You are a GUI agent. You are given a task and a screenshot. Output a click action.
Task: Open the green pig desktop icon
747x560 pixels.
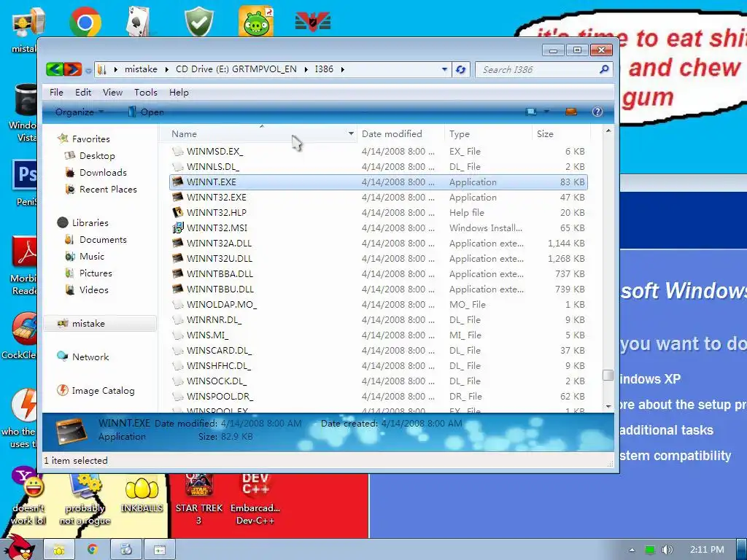256,21
